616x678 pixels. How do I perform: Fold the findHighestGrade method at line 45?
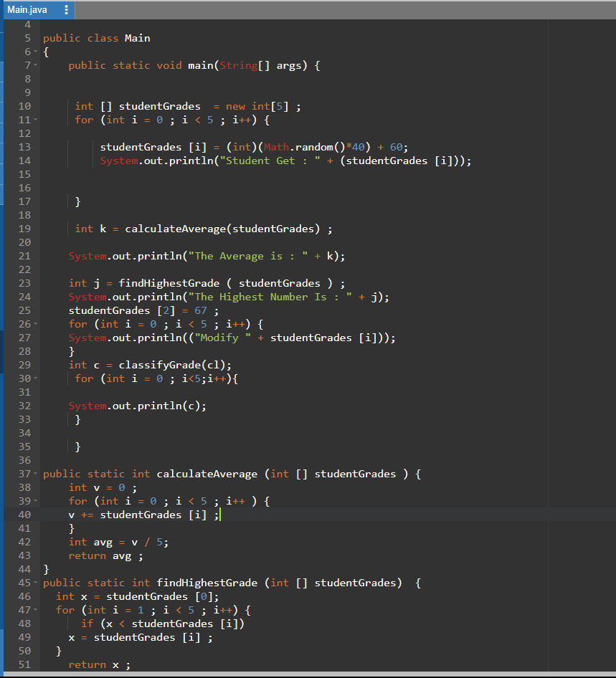coord(36,582)
